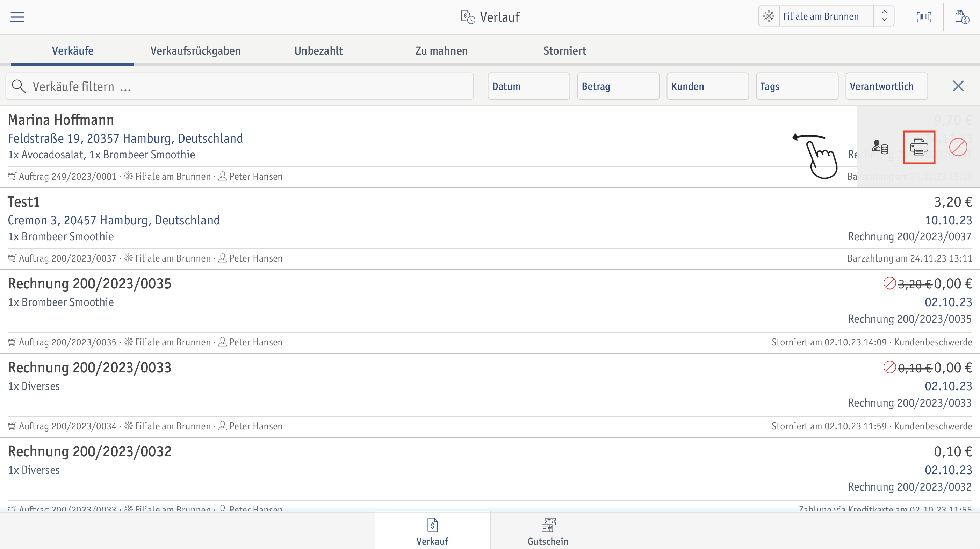Open the hamburger menu
980x549 pixels.
[x=17, y=17]
